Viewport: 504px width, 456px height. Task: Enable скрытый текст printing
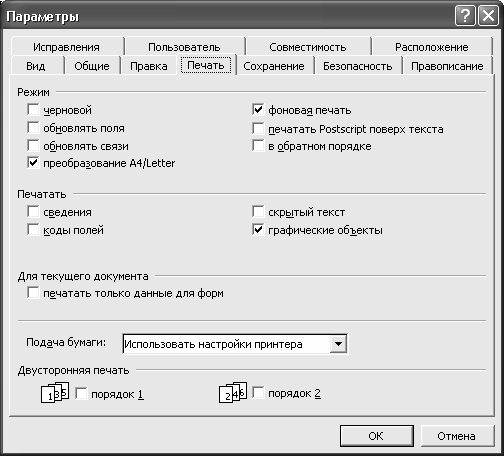click(x=258, y=211)
